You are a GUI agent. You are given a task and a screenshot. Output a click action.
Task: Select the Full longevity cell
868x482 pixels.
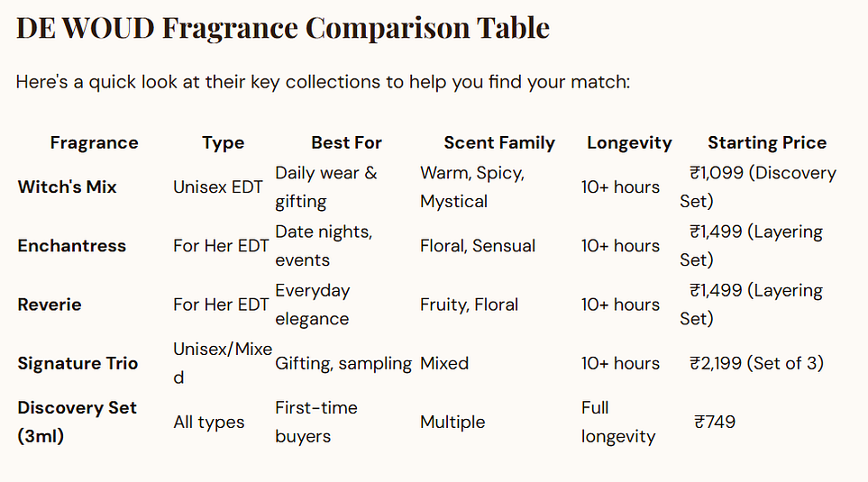617,422
